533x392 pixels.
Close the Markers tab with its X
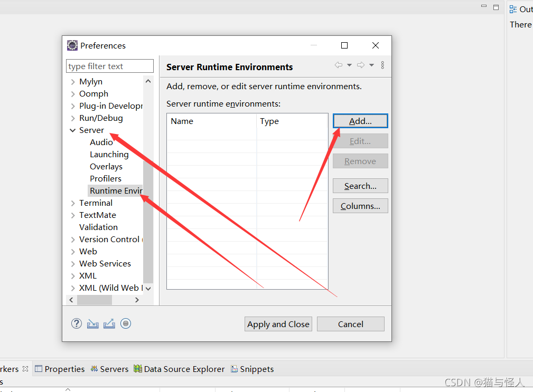(x=25, y=369)
